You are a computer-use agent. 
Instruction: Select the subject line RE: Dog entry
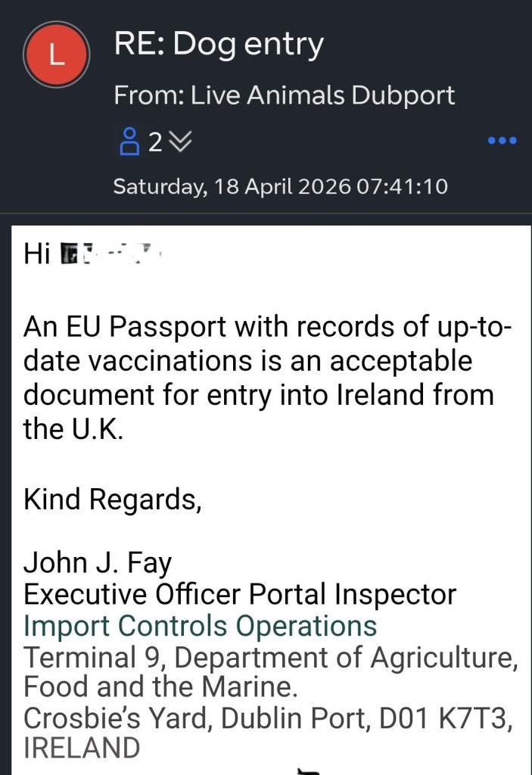tap(218, 45)
